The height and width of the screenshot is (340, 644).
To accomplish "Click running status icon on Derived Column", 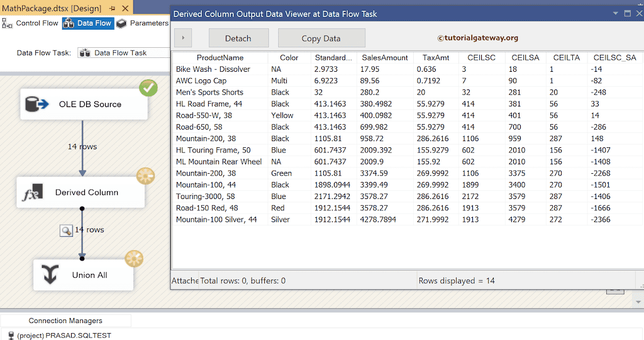I will click(145, 176).
